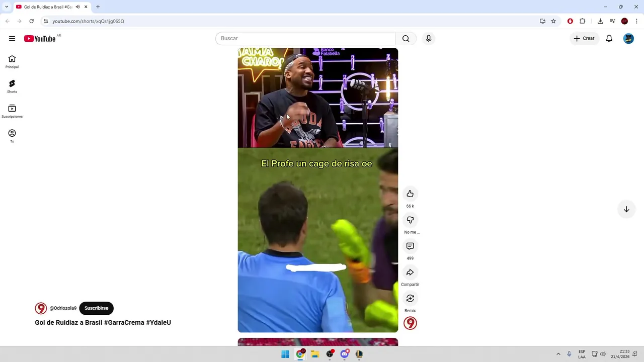
Task: Open the next Short preview below
Action: click(318, 342)
